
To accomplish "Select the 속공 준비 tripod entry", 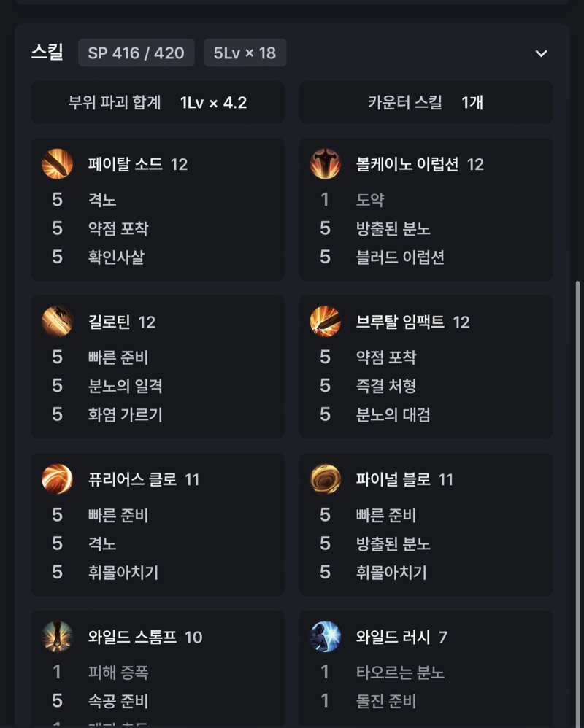I will pos(118,701).
